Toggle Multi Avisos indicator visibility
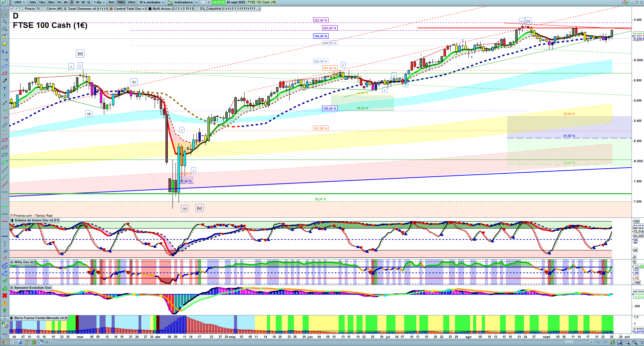This screenshot has width=644, height=346. [x=150, y=9]
